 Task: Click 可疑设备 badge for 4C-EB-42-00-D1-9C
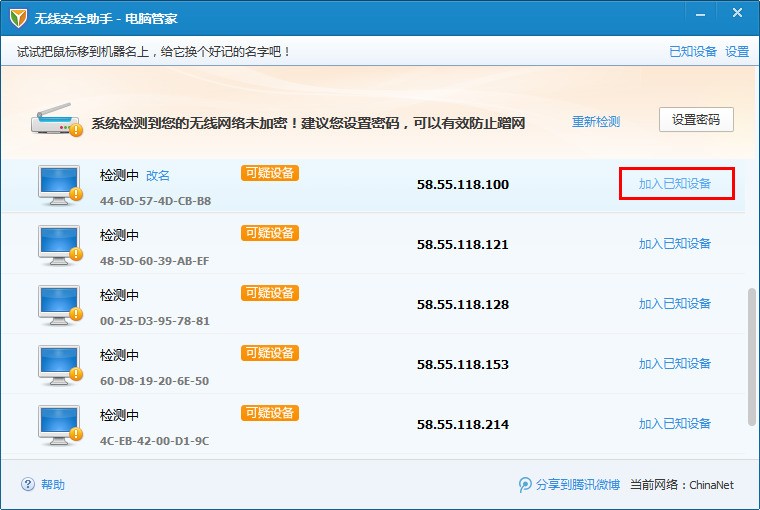click(269, 414)
